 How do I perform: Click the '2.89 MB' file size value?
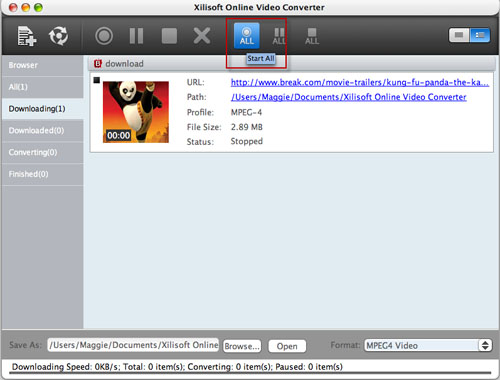(247, 127)
